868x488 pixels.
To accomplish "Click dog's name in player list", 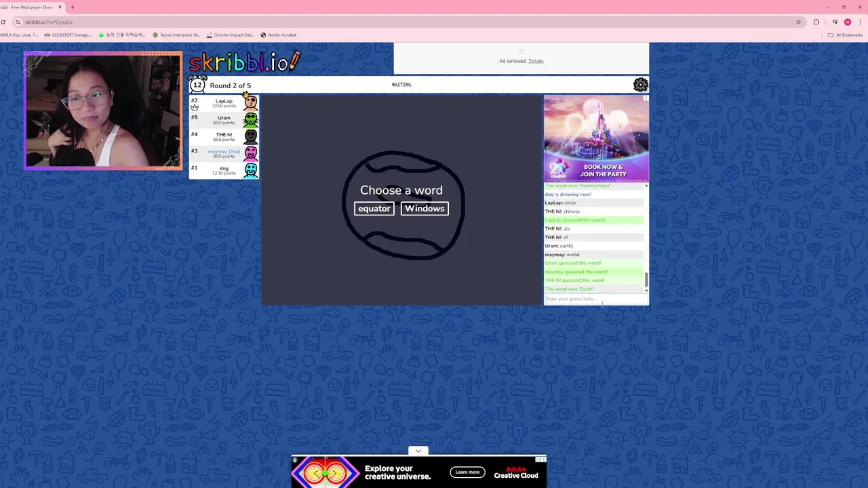I will (x=224, y=168).
